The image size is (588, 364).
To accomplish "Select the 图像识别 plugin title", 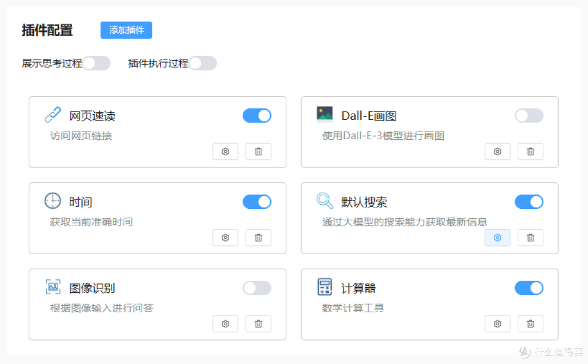I will point(92,288).
